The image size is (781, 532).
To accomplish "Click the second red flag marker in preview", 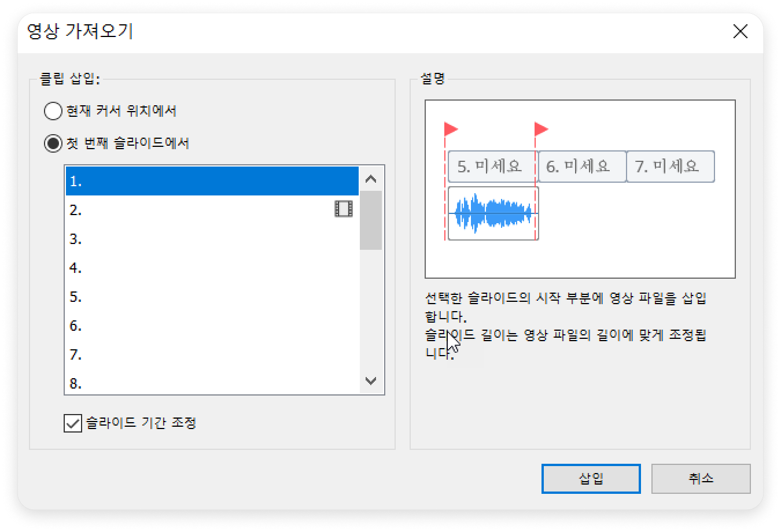I will pos(541,129).
